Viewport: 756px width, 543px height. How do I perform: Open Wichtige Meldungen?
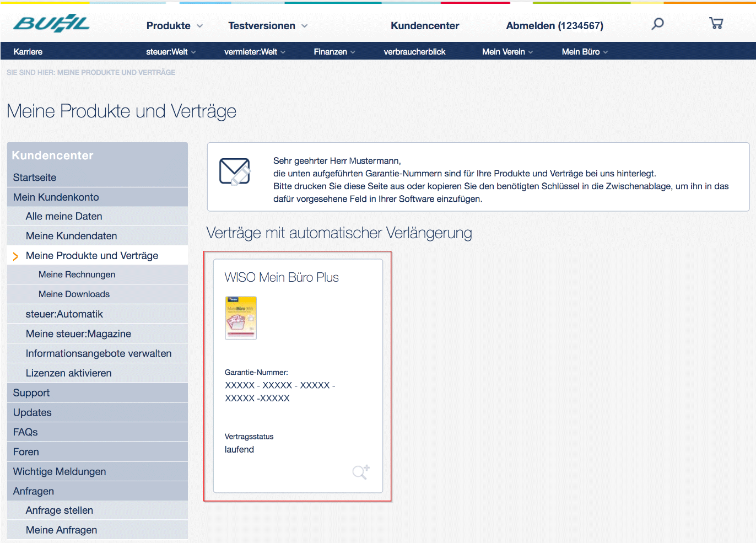point(98,472)
